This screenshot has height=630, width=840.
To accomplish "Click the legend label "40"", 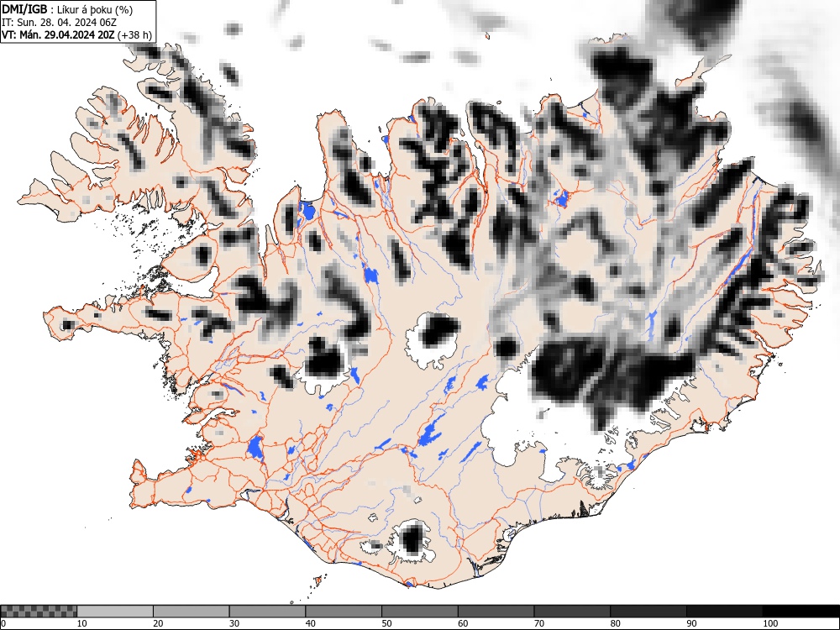I will point(310,623).
